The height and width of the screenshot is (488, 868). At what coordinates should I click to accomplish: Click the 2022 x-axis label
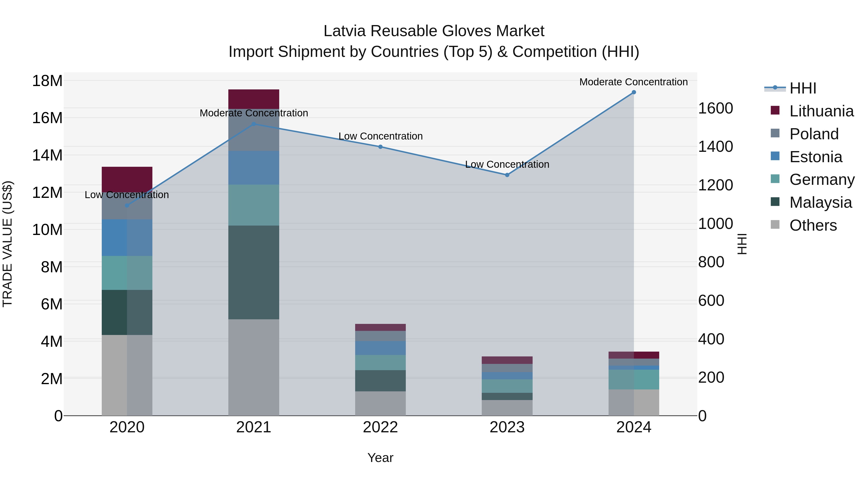[x=380, y=427]
